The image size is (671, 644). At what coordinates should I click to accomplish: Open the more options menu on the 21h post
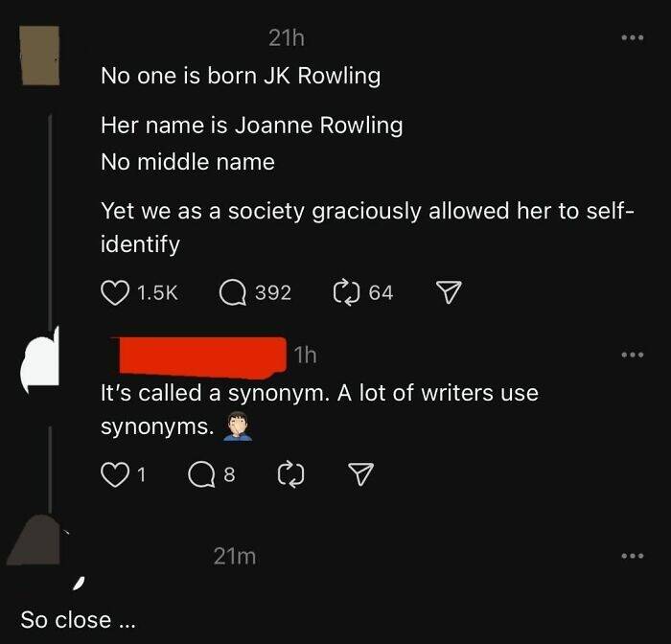(x=633, y=37)
